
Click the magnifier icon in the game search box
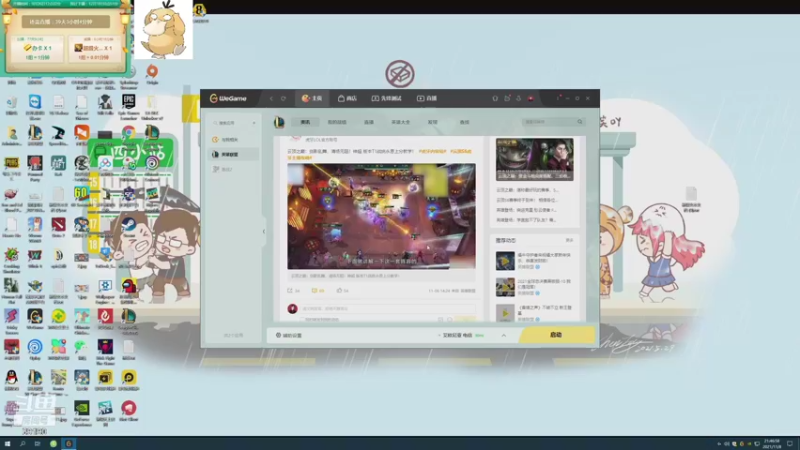pyautogui.click(x=580, y=122)
